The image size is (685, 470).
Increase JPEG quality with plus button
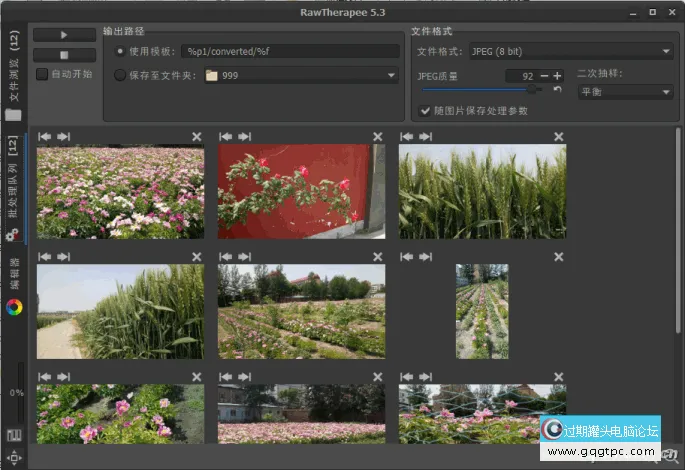pyautogui.click(x=557, y=76)
